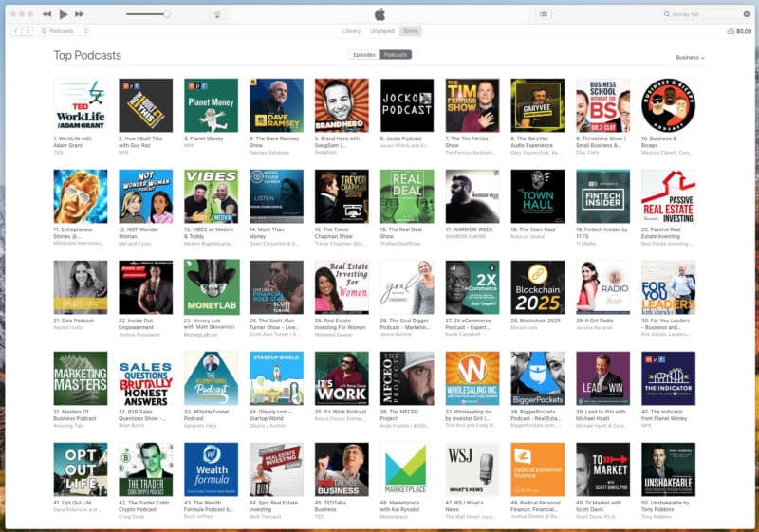Open the 2X eCommerce podcast artwork
759x532 pixels.
pyautogui.click(x=472, y=287)
